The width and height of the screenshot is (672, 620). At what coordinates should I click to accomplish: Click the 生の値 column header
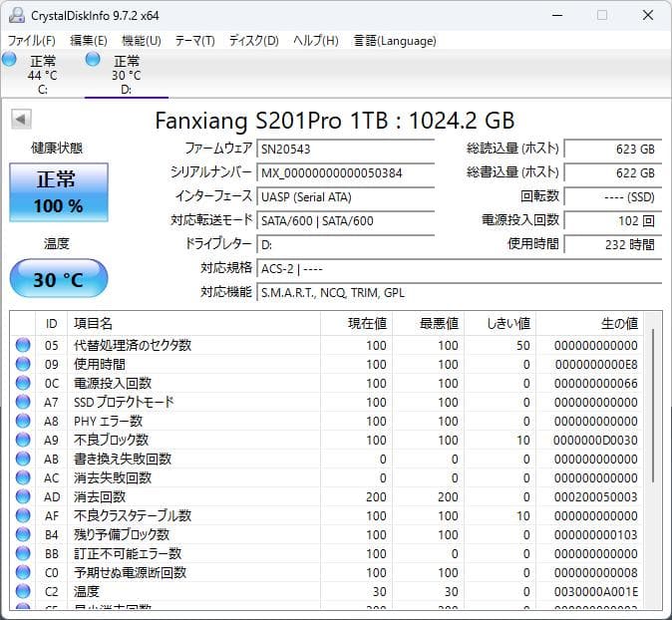(x=589, y=324)
